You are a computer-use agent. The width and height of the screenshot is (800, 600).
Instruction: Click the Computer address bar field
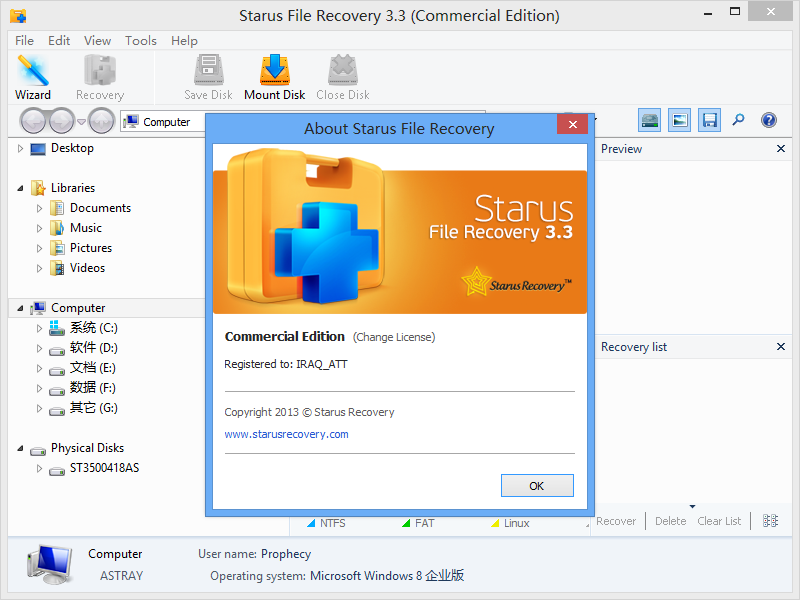[x=163, y=122]
